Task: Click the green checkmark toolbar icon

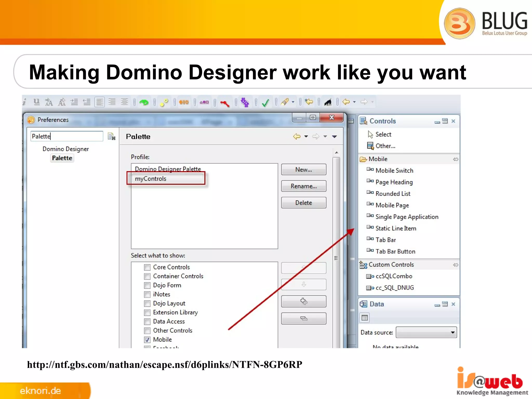Action: pos(265,103)
